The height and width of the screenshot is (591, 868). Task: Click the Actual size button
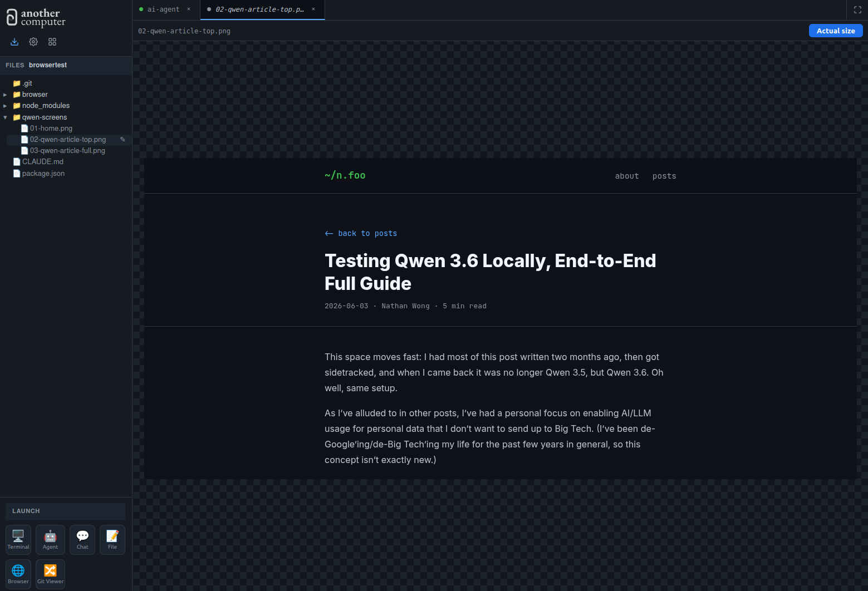click(836, 31)
